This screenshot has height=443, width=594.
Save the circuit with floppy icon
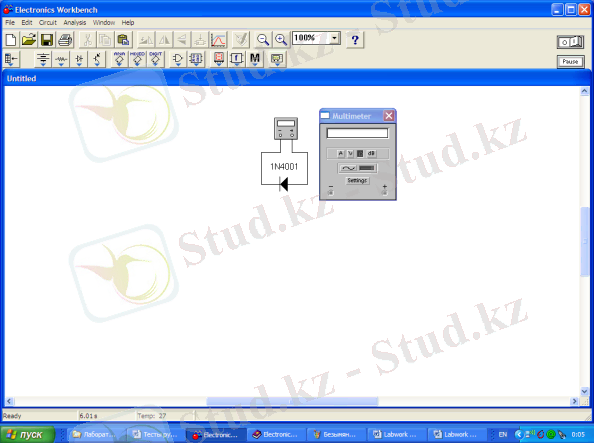tap(47, 39)
